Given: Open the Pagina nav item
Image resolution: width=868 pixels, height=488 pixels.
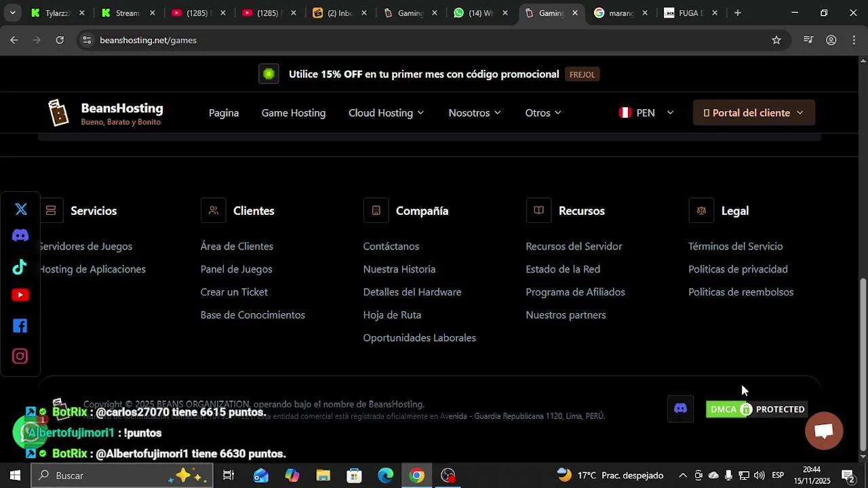Looking at the screenshot, I should [x=224, y=113].
